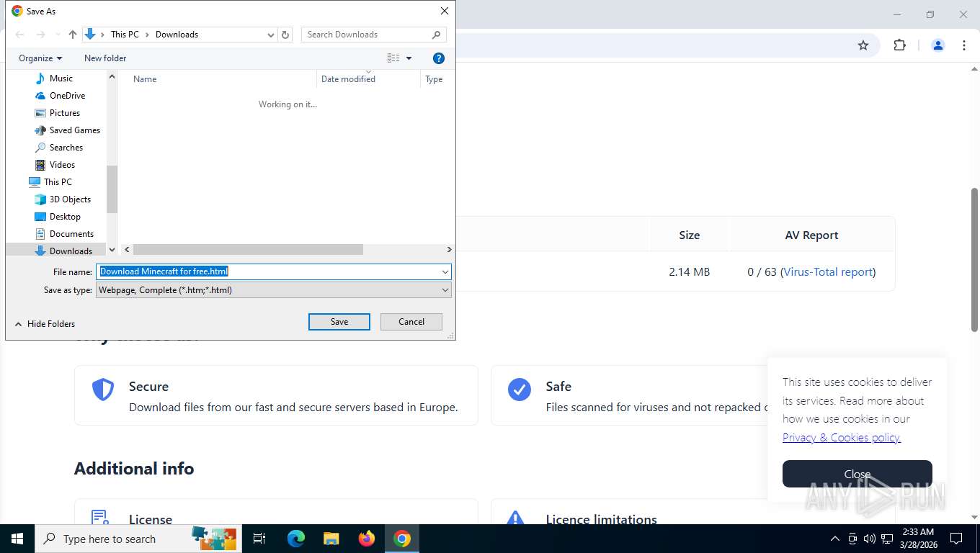Screen dimensions: 980x553
Task: Collapse with Hide Folders
Action: 45,324
